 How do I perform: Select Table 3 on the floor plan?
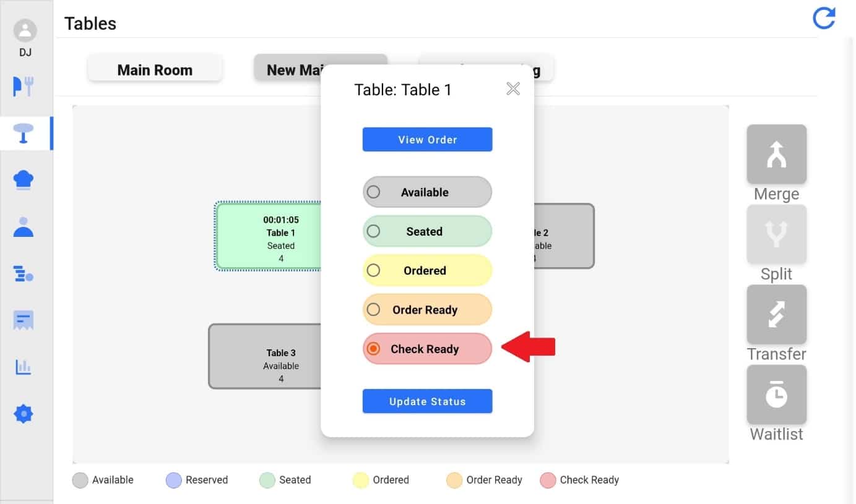(266, 357)
